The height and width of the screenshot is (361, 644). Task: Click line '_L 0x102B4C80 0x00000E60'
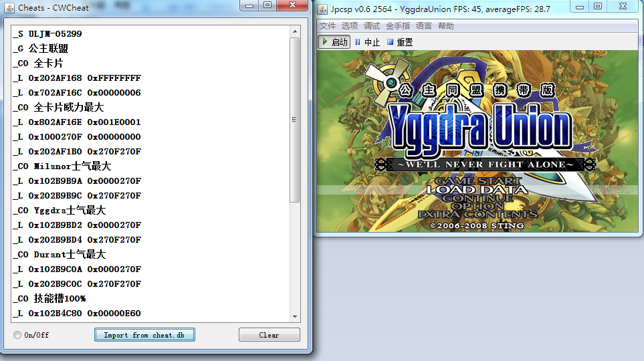77,314
